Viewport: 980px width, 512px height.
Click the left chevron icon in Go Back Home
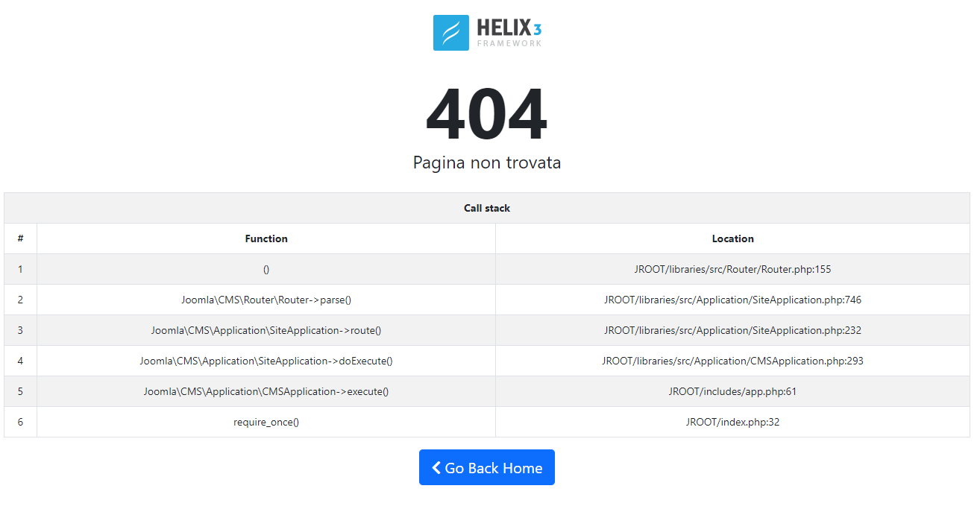coord(436,467)
